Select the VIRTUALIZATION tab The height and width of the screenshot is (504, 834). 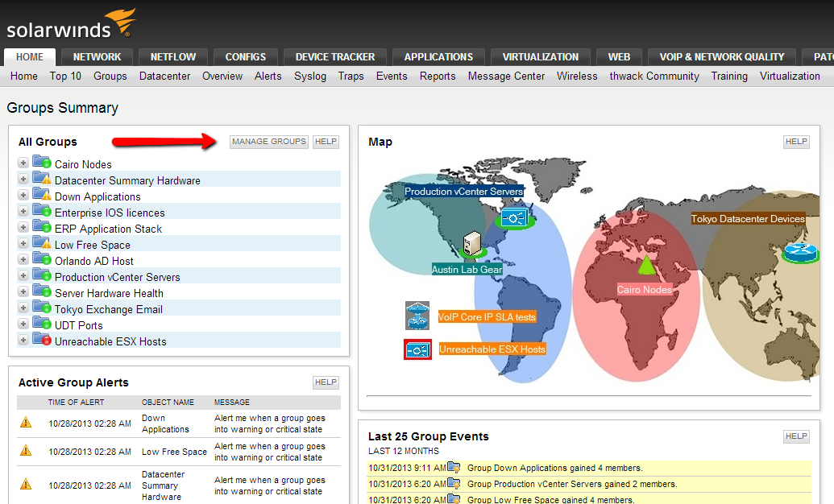(x=541, y=57)
